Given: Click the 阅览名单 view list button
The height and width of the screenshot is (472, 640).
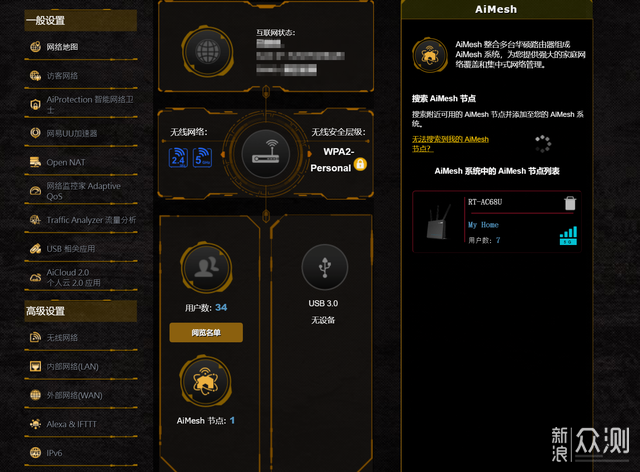Looking at the screenshot, I should [206, 333].
